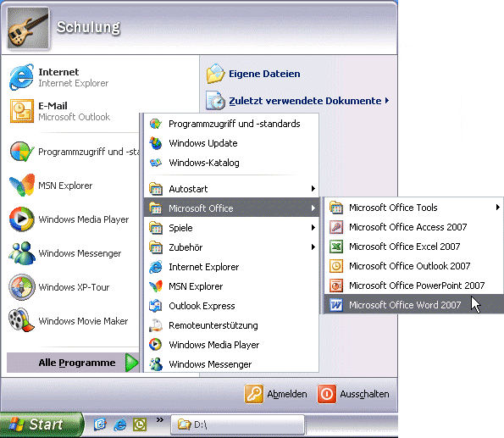The height and width of the screenshot is (438, 504).
Task: Click the red Ausschalten power icon
Action: tap(327, 394)
